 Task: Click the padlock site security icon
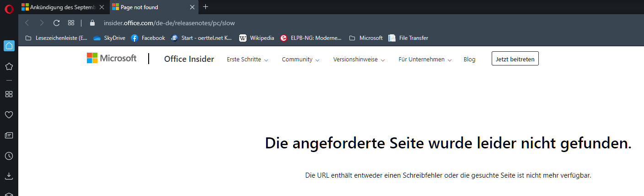point(92,23)
